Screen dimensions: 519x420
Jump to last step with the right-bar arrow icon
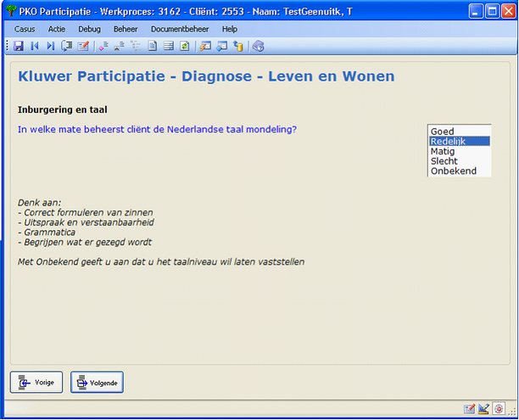coord(51,46)
